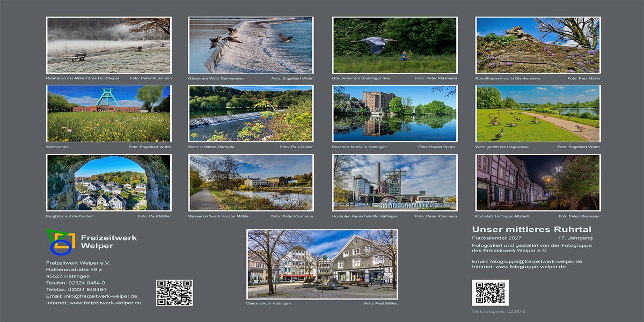Open the www.freizeitwerk-welper.de link
This screenshot has width=644, height=322.
pyautogui.click(x=105, y=303)
